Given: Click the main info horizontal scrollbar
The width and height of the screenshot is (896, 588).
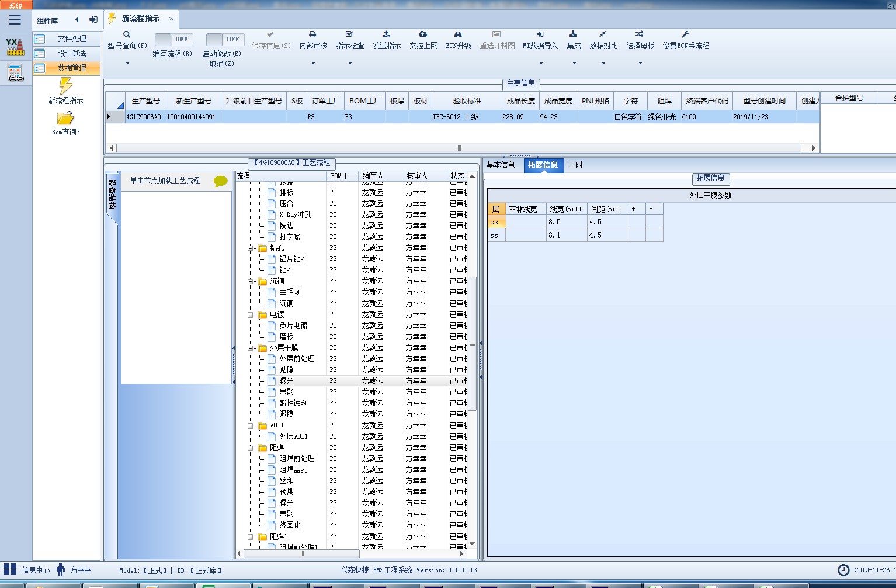Looking at the screenshot, I should point(459,148).
